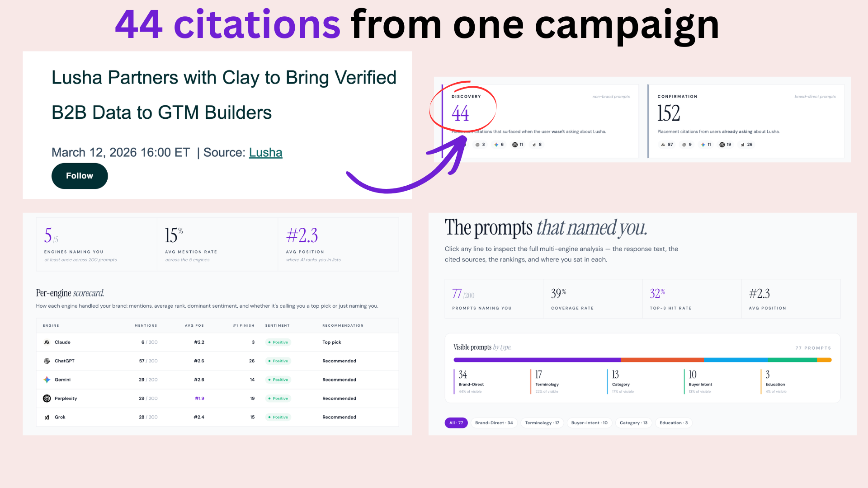Click "Recommended" in the Perplexity row

339,399
